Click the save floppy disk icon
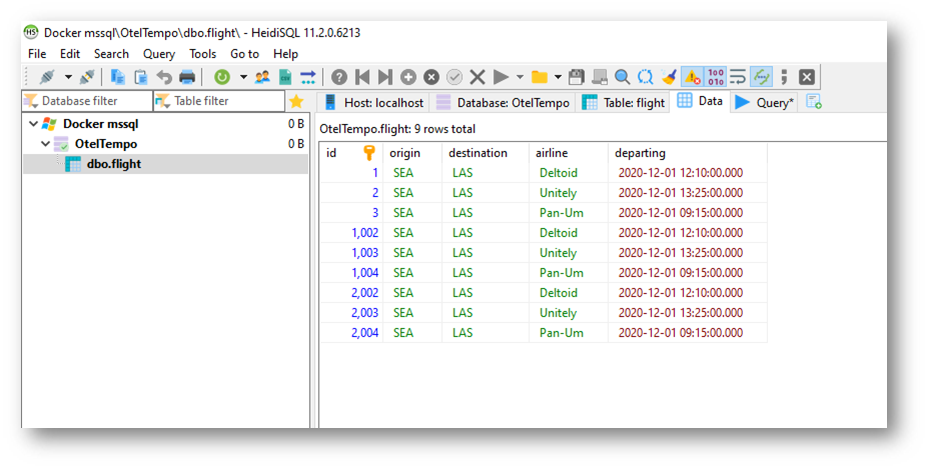 pos(576,77)
